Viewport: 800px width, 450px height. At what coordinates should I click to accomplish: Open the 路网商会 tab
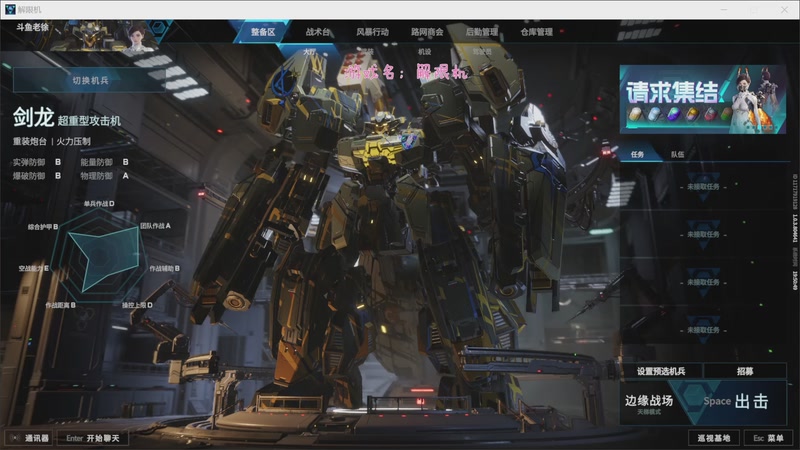(427, 32)
